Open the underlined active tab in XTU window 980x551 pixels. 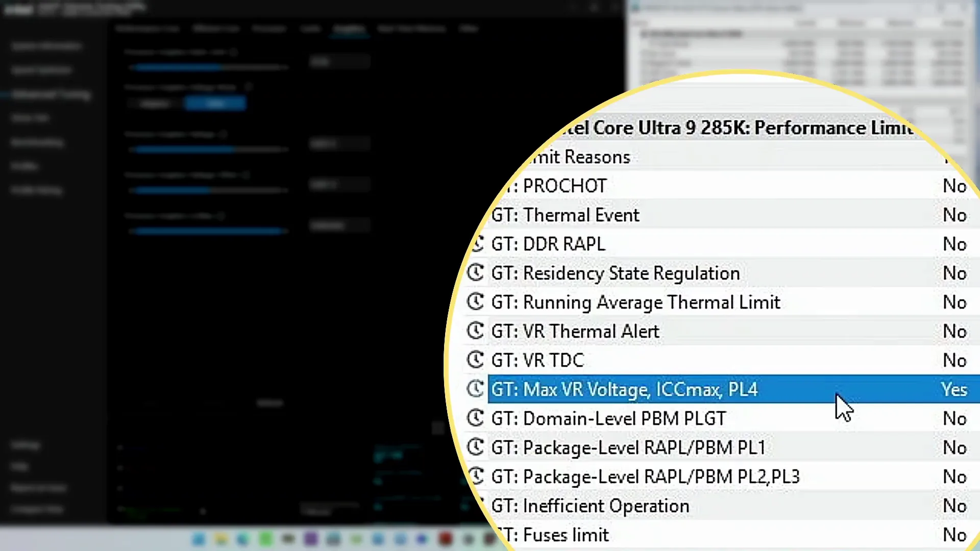coord(349,29)
